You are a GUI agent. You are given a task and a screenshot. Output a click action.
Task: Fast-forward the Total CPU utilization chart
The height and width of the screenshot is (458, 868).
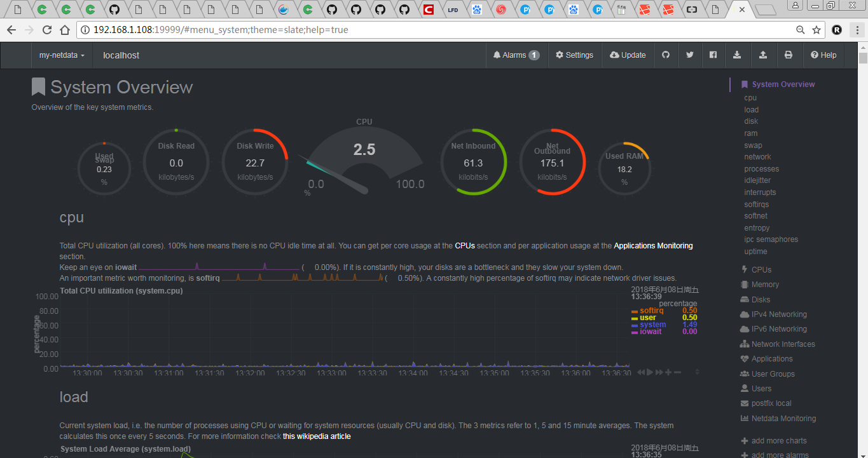(x=659, y=372)
